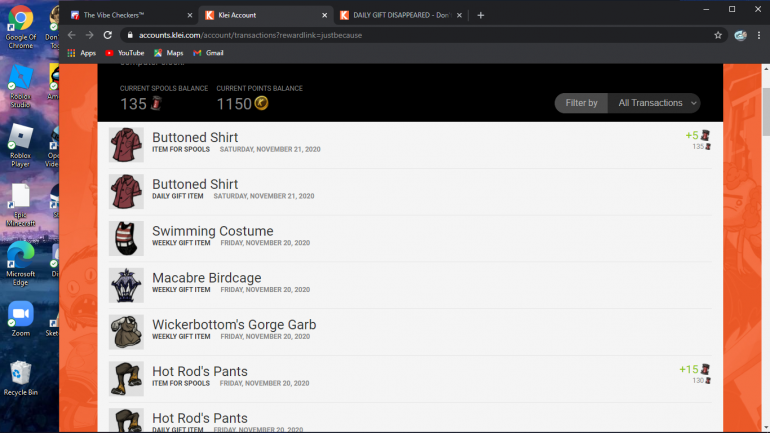The height and width of the screenshot is (433, 770).
Task: Click Hot Rod's Pants item-for-spools thumbnail
Action: click(126, 379)
